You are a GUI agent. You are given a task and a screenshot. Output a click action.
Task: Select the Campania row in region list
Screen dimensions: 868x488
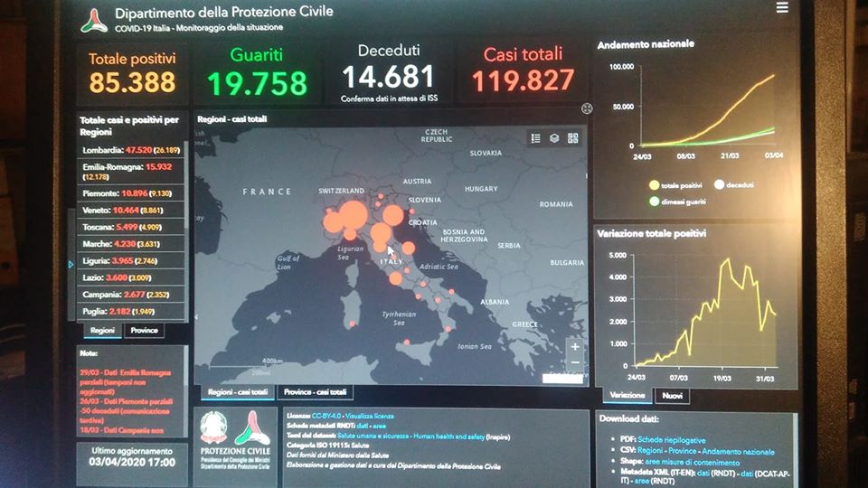click(x=130, y=295)
